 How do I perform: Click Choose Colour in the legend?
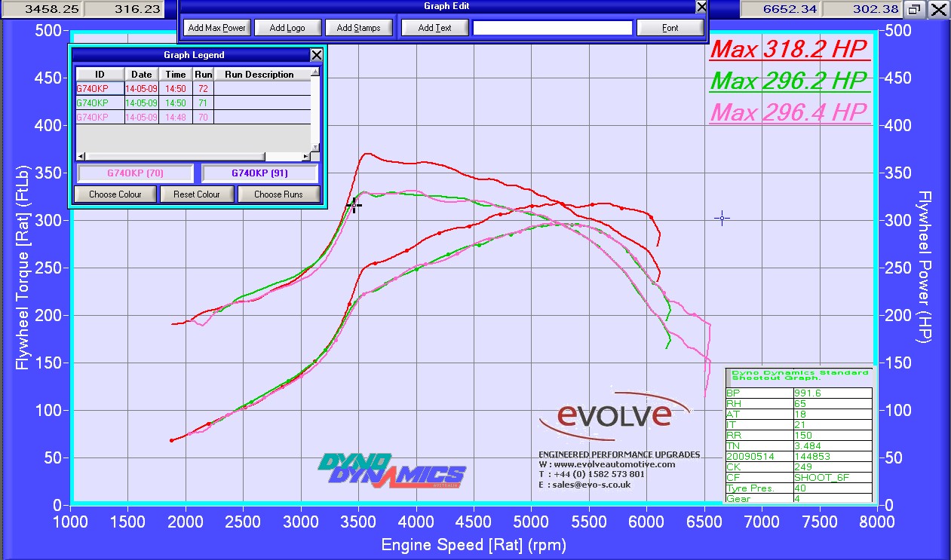coord(115,194)
